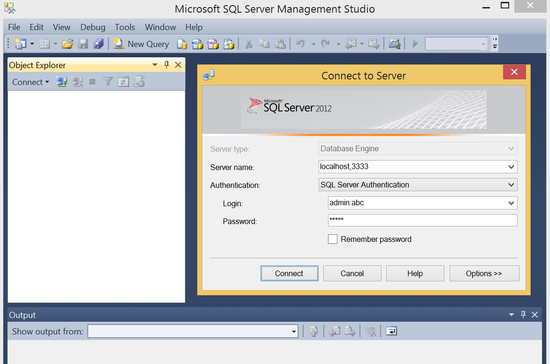Click the New Project toolbar icon
This screenshot has height=364, width=550.
[20, 44]
